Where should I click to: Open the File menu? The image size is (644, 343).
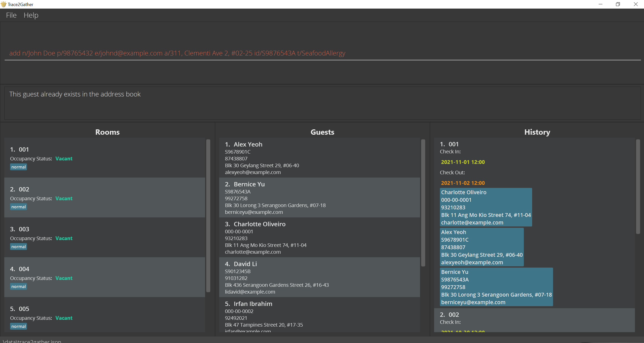click(x=11, y=15)
